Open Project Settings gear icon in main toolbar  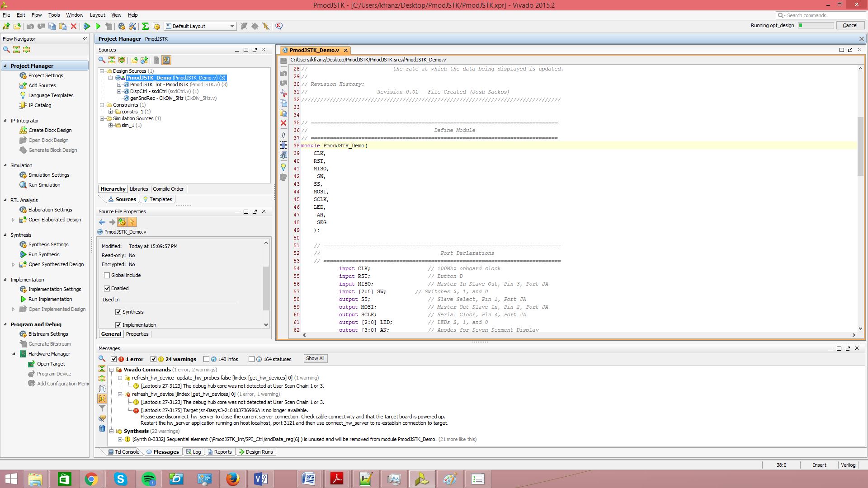122,26
